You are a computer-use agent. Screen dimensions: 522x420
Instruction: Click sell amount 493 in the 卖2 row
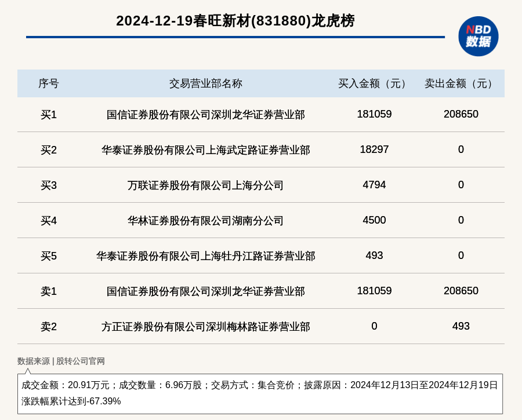pyautogui.click(x=461, y=326)
